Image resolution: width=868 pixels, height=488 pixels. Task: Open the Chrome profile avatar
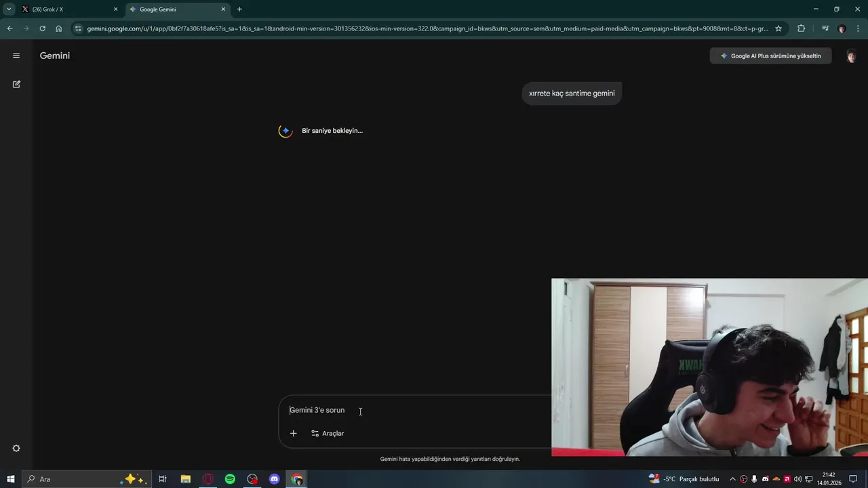coord(842,28)
